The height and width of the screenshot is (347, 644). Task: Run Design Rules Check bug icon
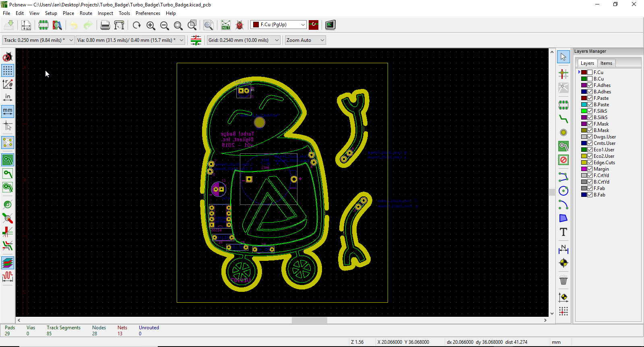[239, 25]
